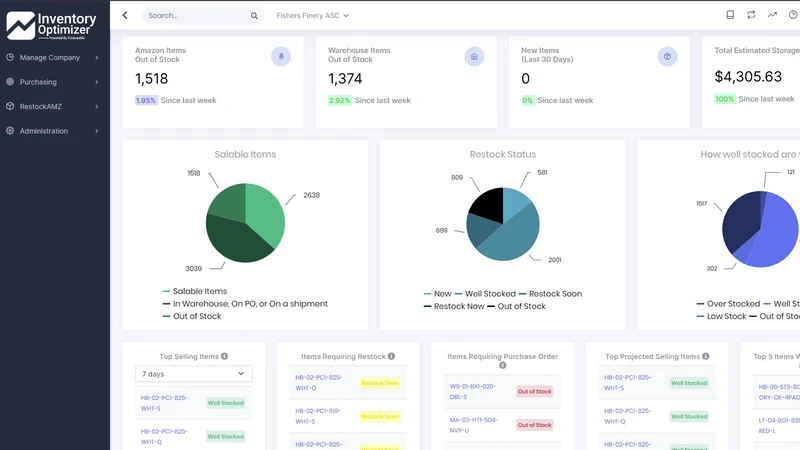Click the search magnifier icon
This screenshot has width=800, height=450.
[254, 16]
